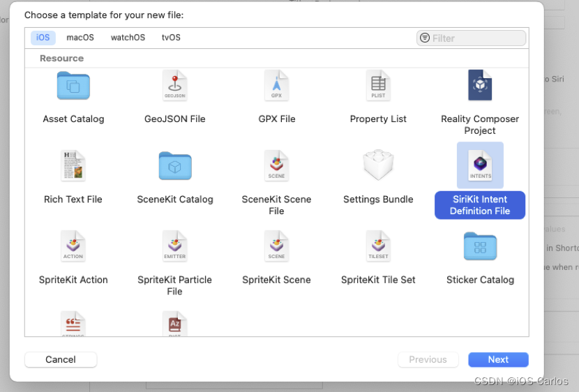Focus the Filter text field
The image size is (579, 392).
pyautogui.click(x=471, y=38)
